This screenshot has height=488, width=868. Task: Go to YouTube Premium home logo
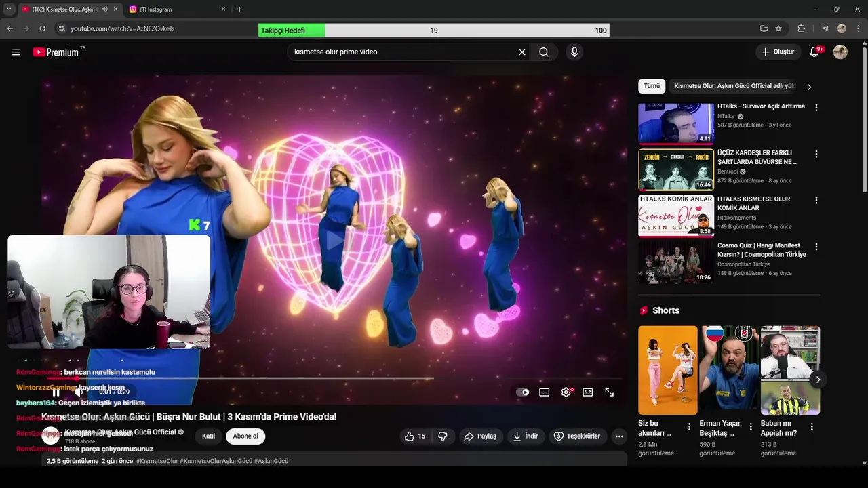(x=56, y=52)
